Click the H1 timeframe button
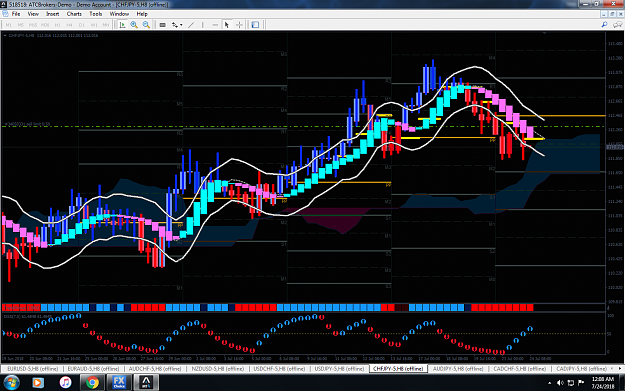 57,25
